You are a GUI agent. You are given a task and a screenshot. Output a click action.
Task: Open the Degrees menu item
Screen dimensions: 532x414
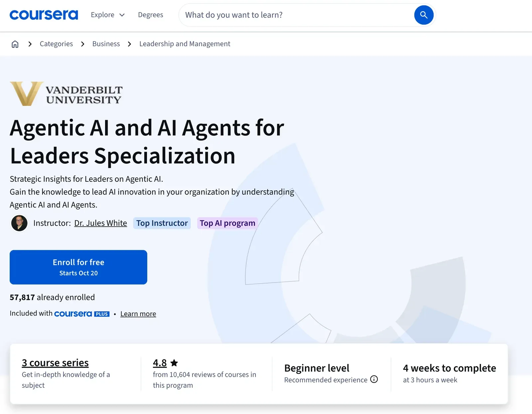[x=151, y=15]
